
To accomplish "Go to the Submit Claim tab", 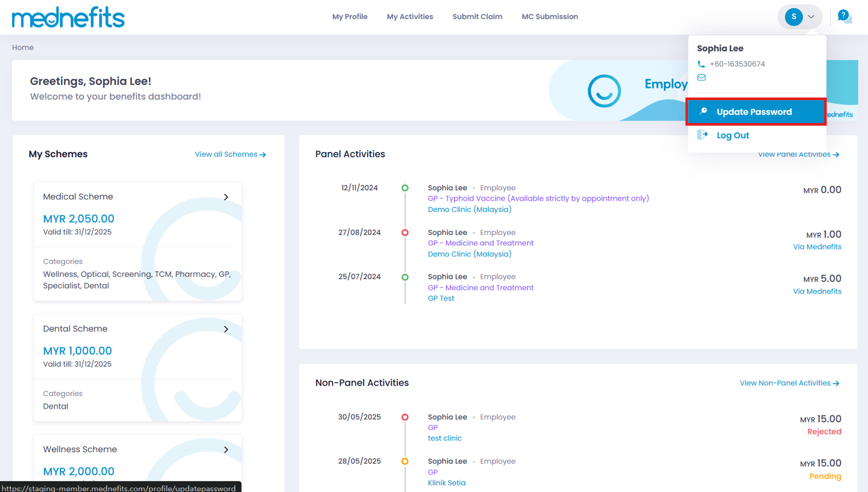I will (x=477, y=17).
